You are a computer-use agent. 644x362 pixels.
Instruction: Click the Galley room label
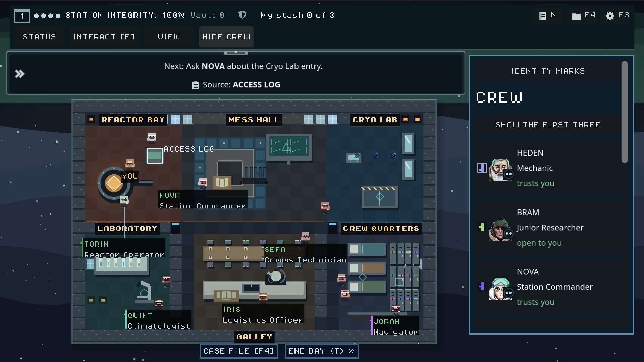click(254, 337)
